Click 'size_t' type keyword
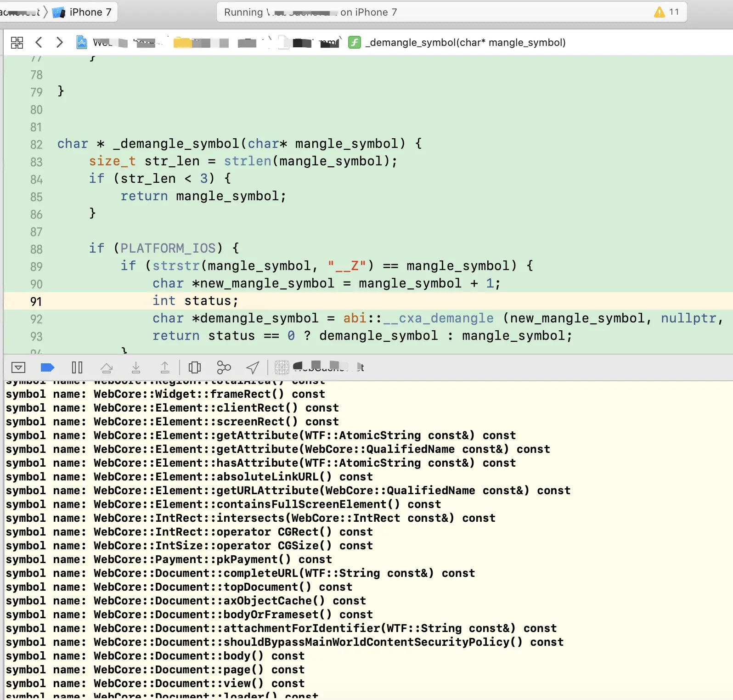This screenshot has height=700, width=733. click(113, 161)
